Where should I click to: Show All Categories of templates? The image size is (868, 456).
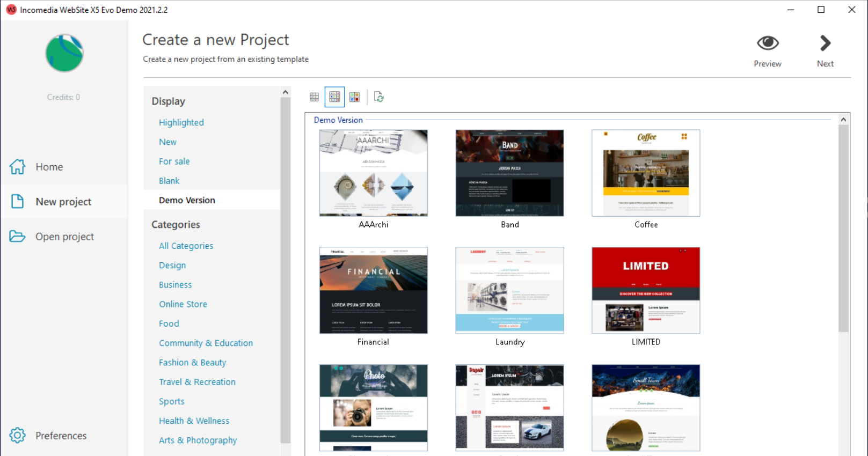[x=186, y=246]
